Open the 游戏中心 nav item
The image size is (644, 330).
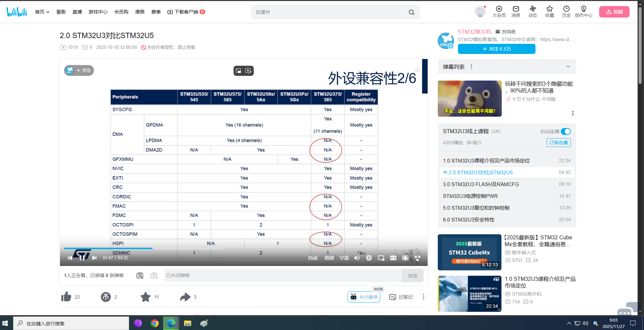pyautogui.click(x=98, y=12)
